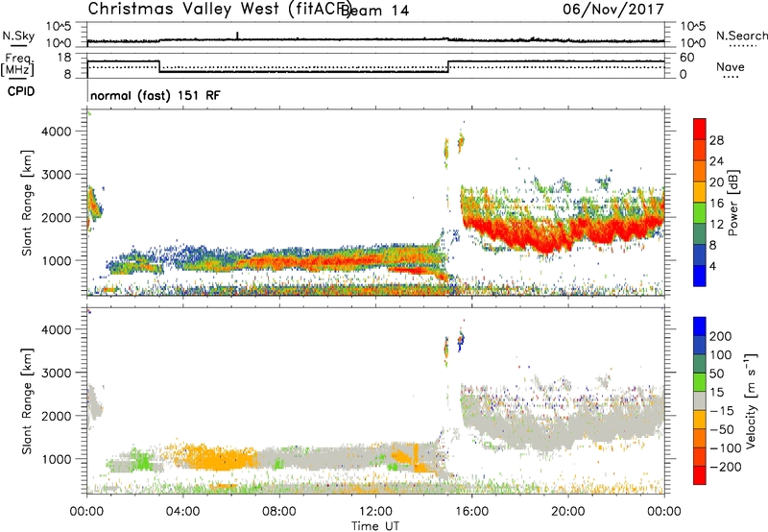This screenshot has width=768, height=532.
Task: Click the noise spike in N.Sky trace
Action: click(237, 36)
